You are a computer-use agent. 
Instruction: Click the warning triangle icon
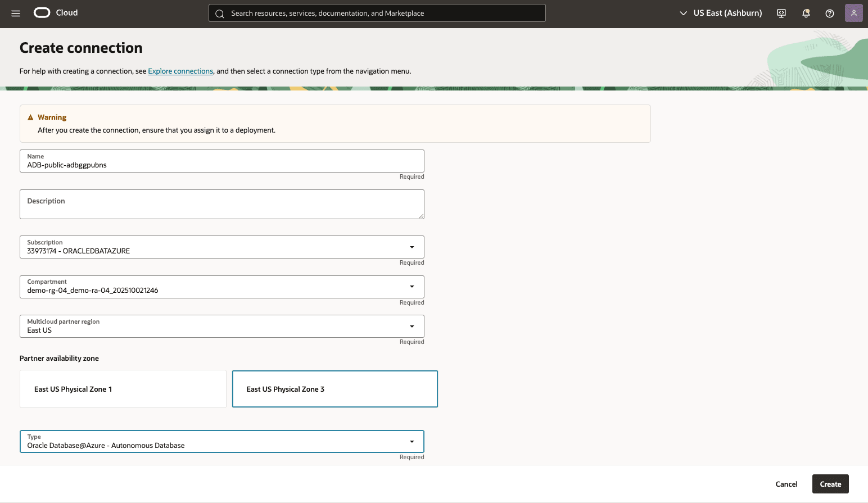(x=30, y=116)
